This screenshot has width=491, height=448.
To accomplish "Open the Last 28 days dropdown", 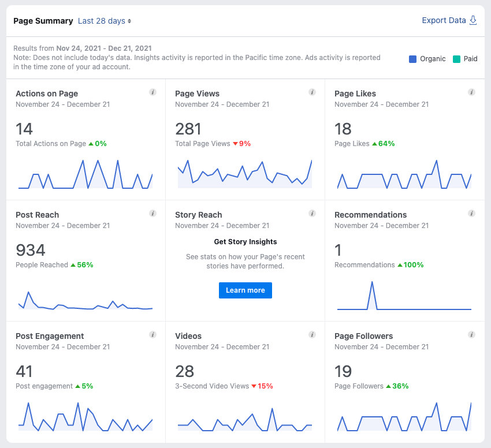I will [x=105, y=21].
